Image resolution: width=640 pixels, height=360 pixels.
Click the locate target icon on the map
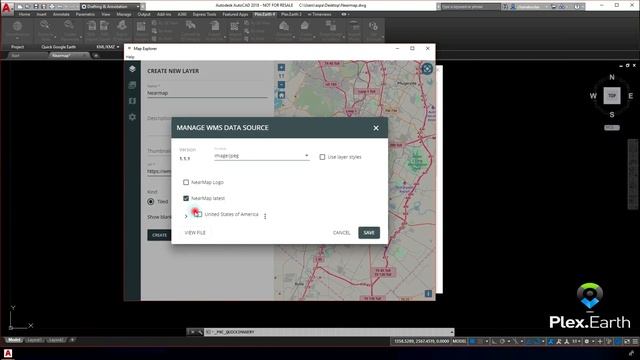click(427, 69)
